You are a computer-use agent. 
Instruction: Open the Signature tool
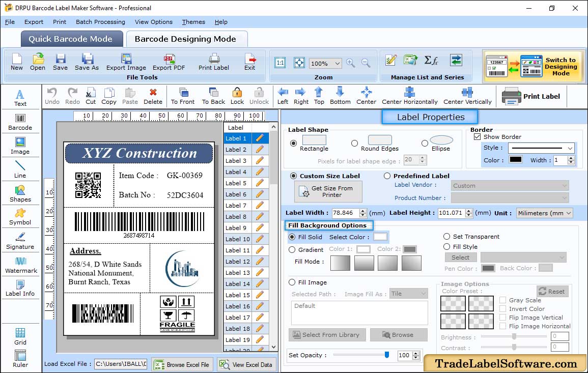20,241
